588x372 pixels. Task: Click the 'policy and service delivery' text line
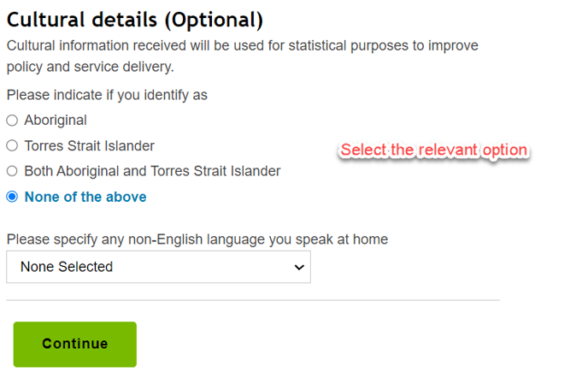coord(90,67)
